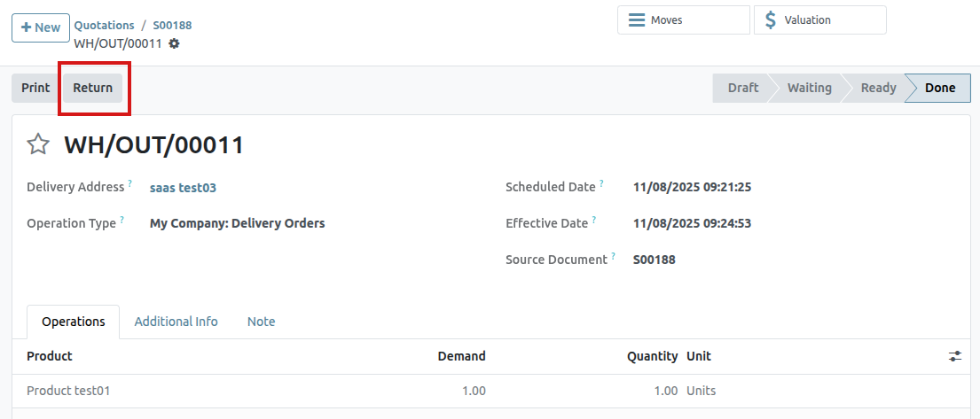This screenshot has width=980, height=419.
Task: Click the gear icon beside WH/OUT/00011
Action: coord(174,43)
